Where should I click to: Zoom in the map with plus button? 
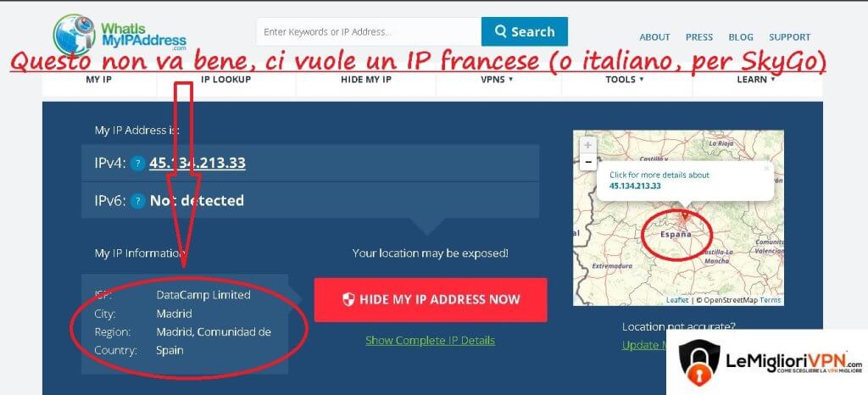[x=588, y=146]
